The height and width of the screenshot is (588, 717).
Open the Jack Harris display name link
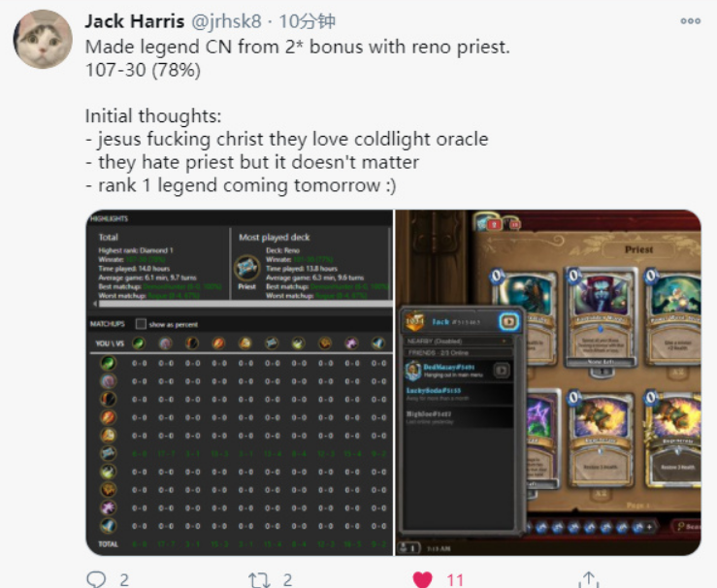(x=135, y=21)
